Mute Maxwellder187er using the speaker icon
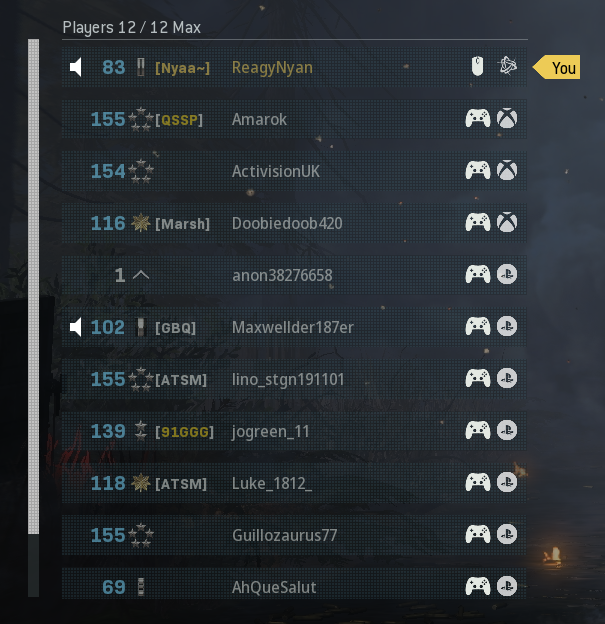 [76, 327]
